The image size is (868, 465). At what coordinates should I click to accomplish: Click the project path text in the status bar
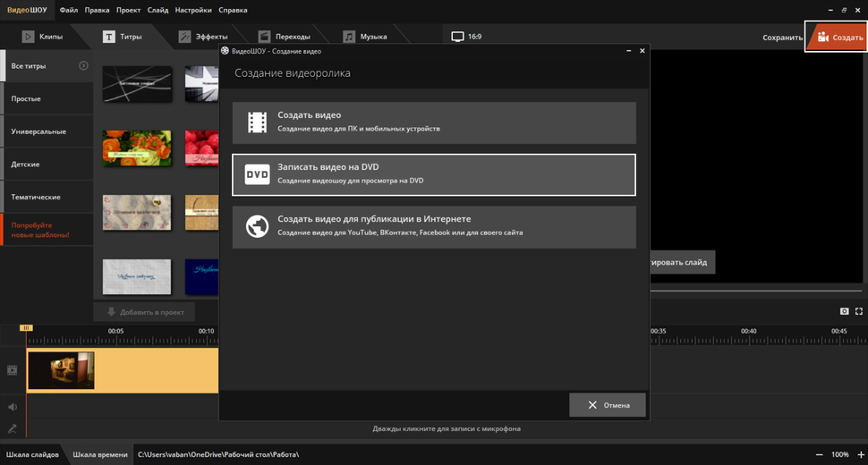pyautogui.click(x=218, y=454)
